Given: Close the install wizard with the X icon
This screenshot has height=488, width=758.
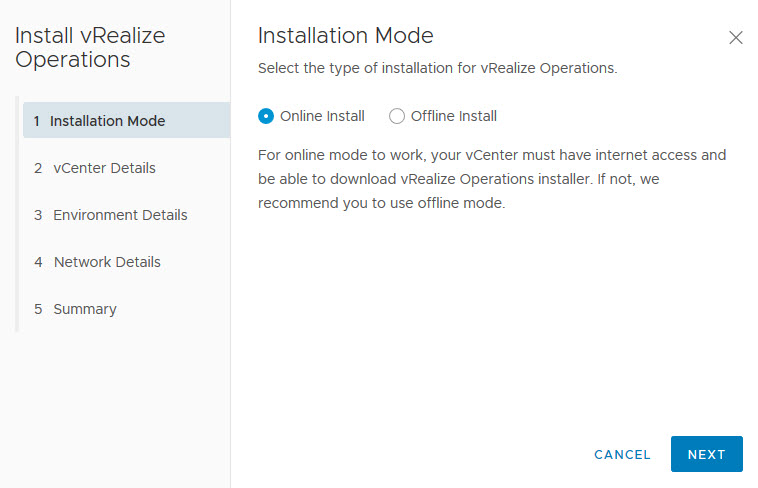Looking at the screenshot, I should pos(736,38).
